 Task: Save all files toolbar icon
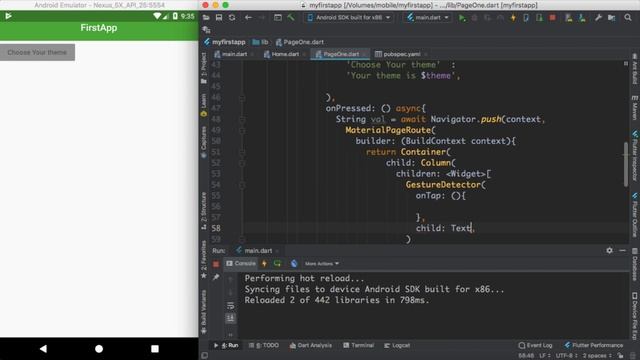(x=219, y=18)
